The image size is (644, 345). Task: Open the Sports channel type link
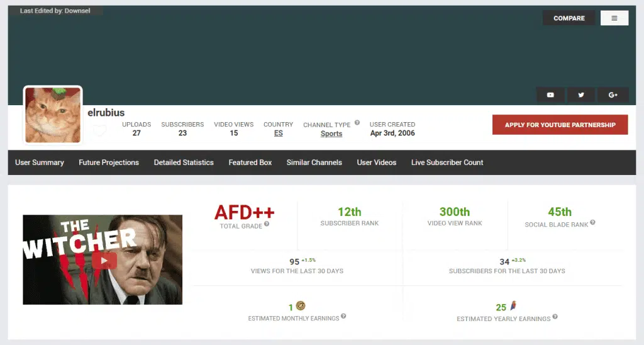pyautogui.click(x=331, y=133)
